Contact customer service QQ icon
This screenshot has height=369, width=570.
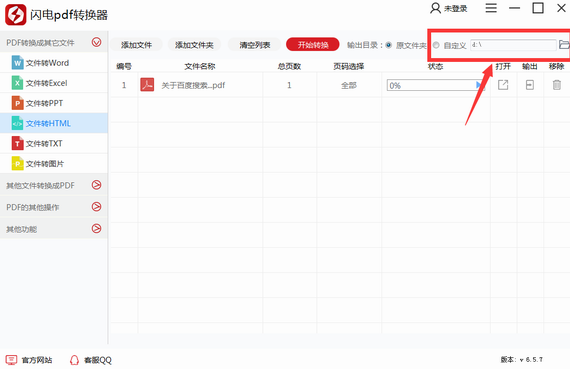74,360
